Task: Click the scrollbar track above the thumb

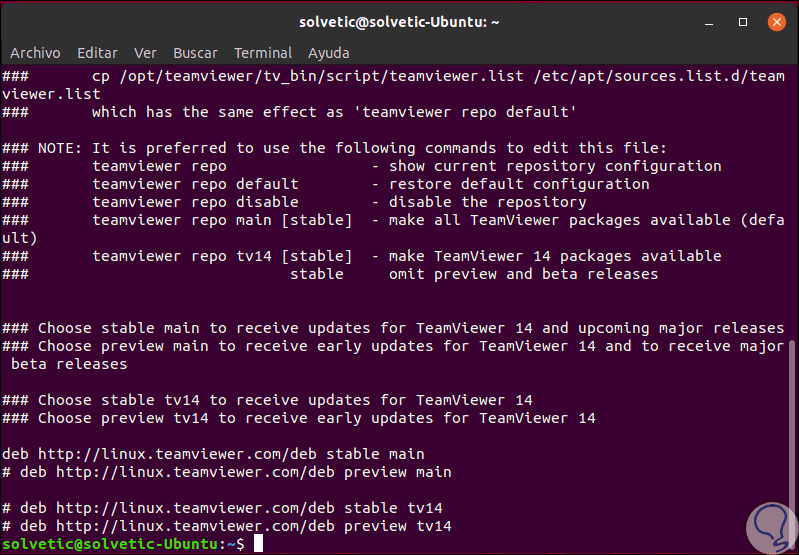Action: 793,200
